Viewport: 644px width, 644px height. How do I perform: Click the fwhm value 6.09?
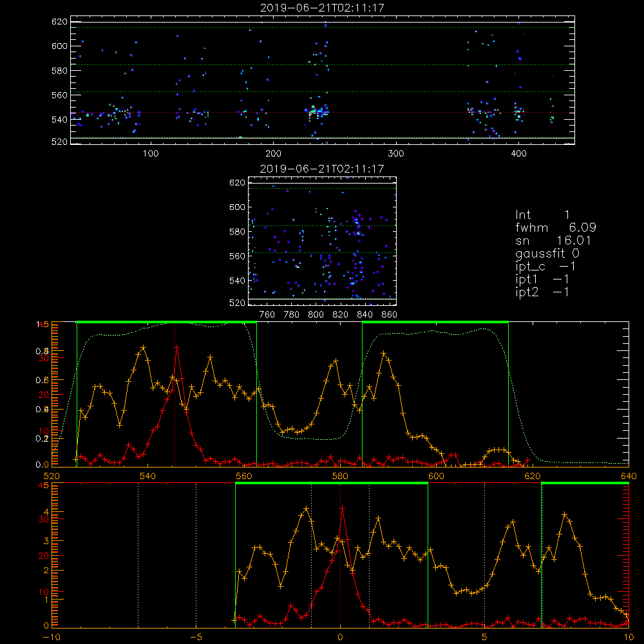pyautogui.click(x=582, y=227)
